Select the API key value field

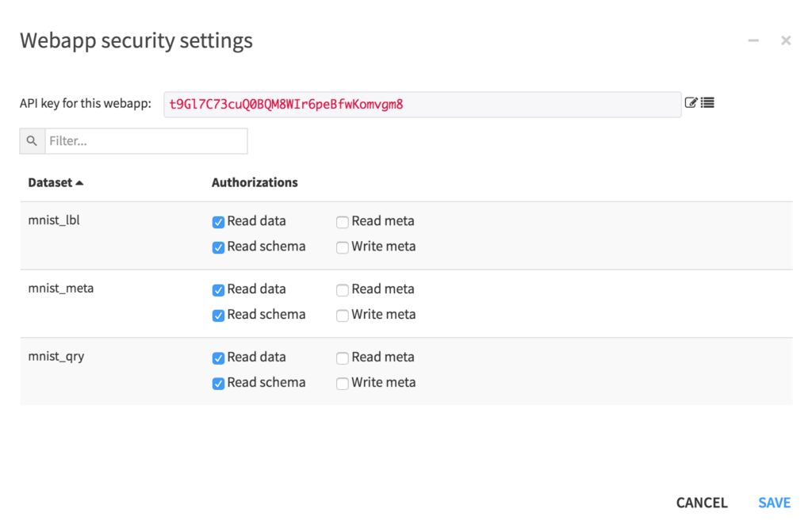(420, 102)
